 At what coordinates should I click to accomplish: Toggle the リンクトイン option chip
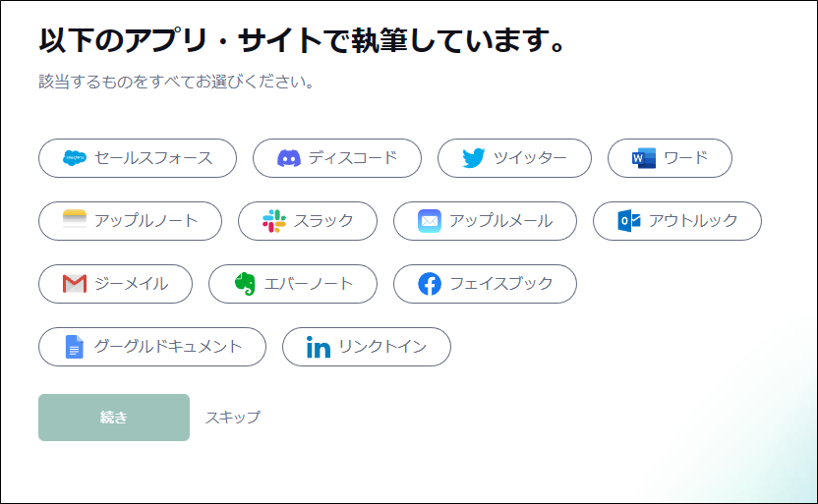pyautogui.click(x=367, y=347)
